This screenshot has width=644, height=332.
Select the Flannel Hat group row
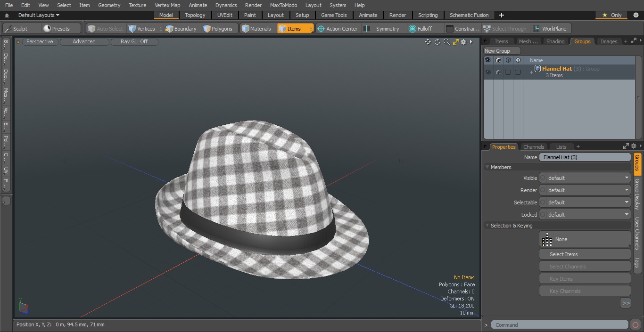(559, 72)
